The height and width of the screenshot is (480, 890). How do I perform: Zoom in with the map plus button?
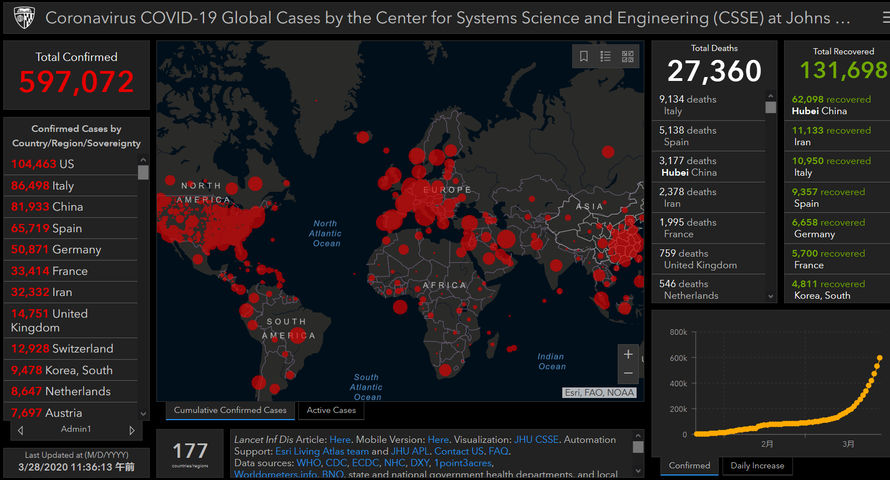coord(628,355)
